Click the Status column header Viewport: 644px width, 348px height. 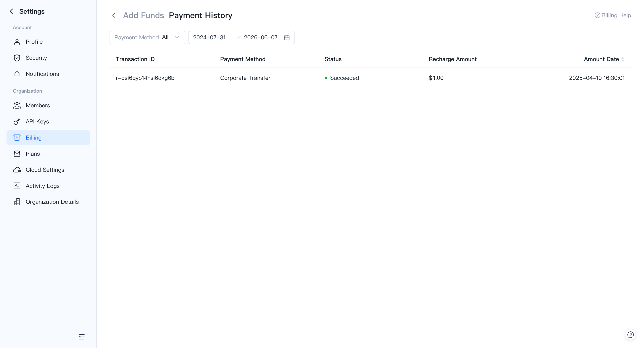(x=333, y=59)
